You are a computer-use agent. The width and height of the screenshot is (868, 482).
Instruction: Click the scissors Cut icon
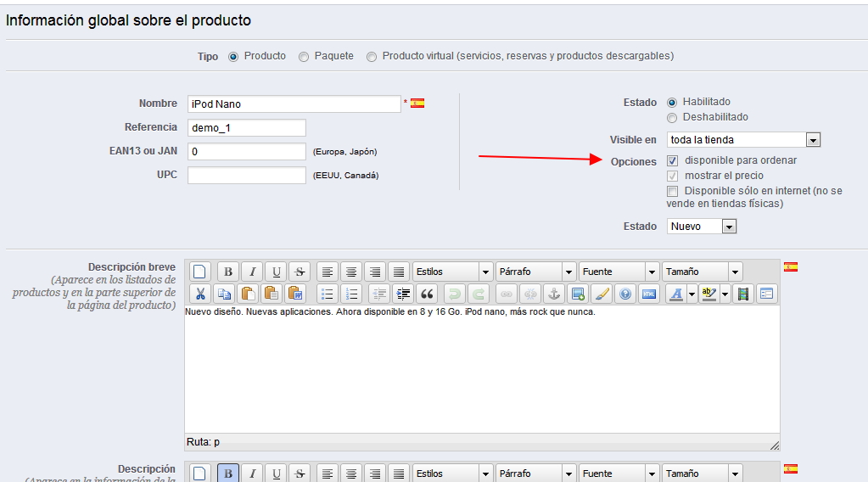click(200, 294)
